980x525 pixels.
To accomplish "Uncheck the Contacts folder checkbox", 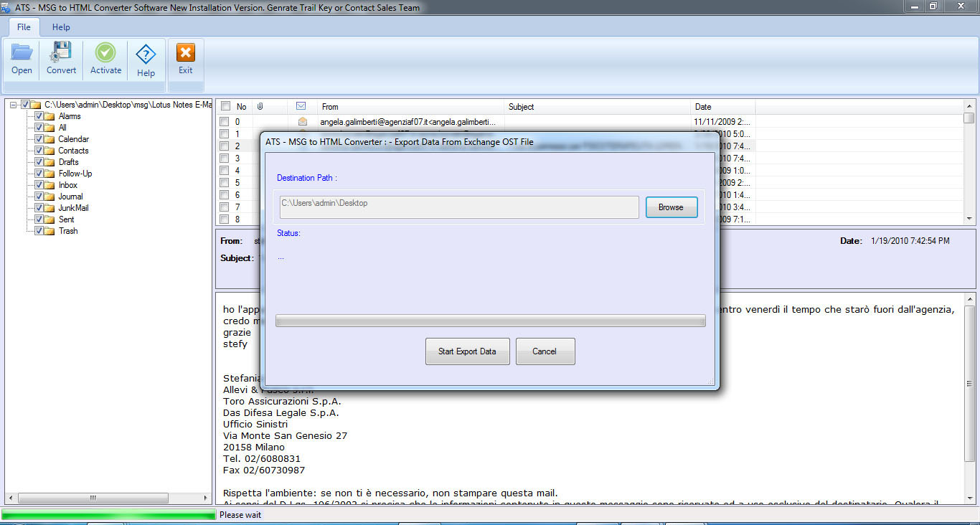I will [39, 151].
